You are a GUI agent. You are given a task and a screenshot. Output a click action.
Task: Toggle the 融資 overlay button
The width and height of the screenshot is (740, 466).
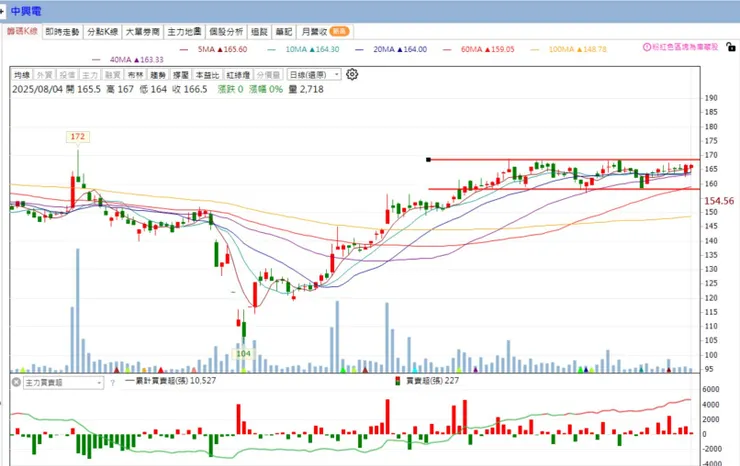point(112,75)
